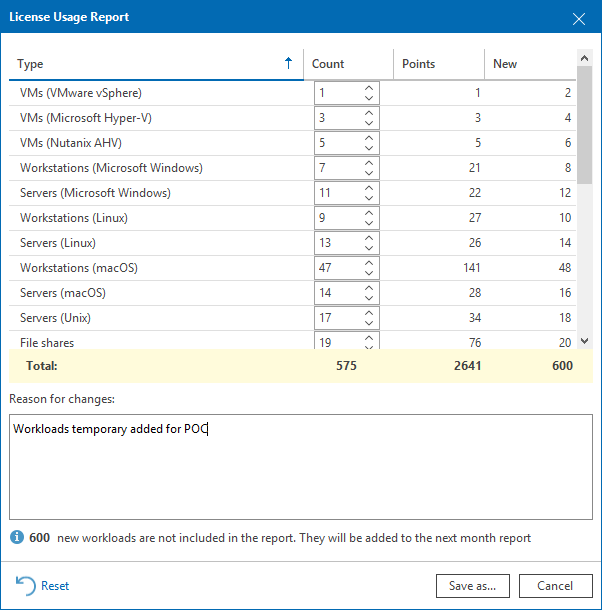Increase count for Workstations (macOS)
This screenshot has width=602, height=610.
pyautogui.click(x=369, y=263)
